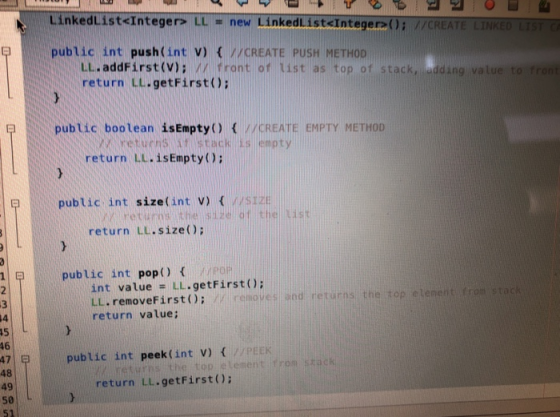Click return LL.getFirst(); inside peek method

point(164,381)
